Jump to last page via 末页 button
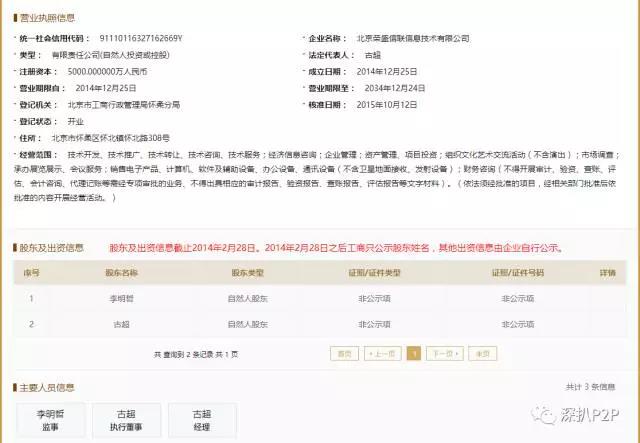 click(x=483, y=354)
